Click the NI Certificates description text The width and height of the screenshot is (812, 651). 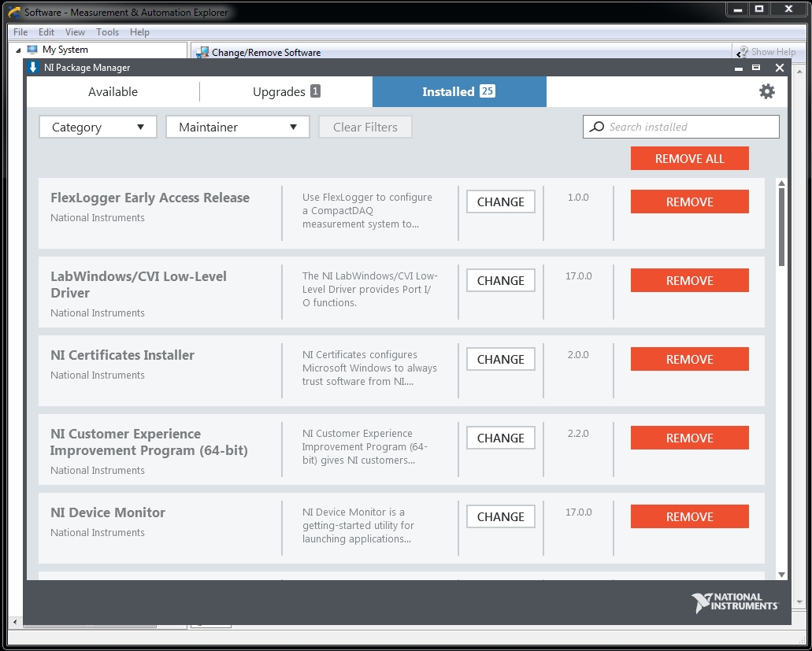tap(369, 368)
